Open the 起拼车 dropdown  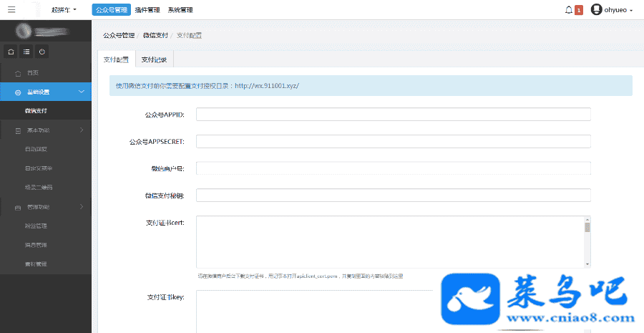tap(64, 10)
